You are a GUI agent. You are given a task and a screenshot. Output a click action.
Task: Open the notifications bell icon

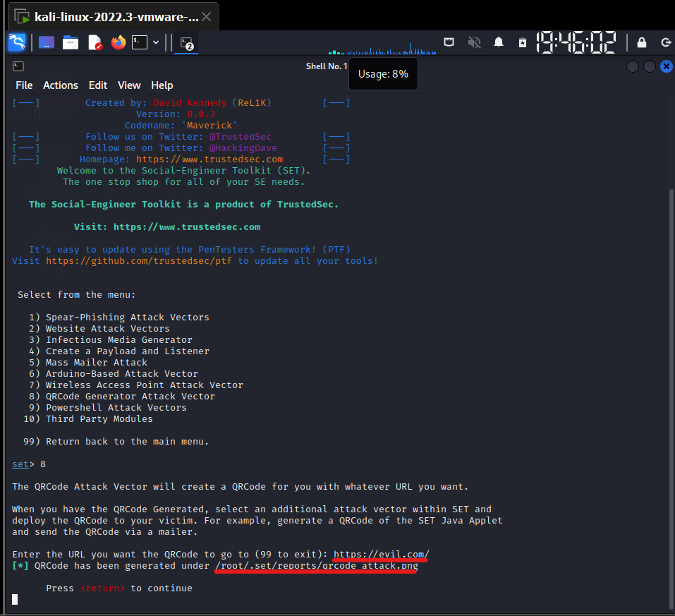coord(499,42)
